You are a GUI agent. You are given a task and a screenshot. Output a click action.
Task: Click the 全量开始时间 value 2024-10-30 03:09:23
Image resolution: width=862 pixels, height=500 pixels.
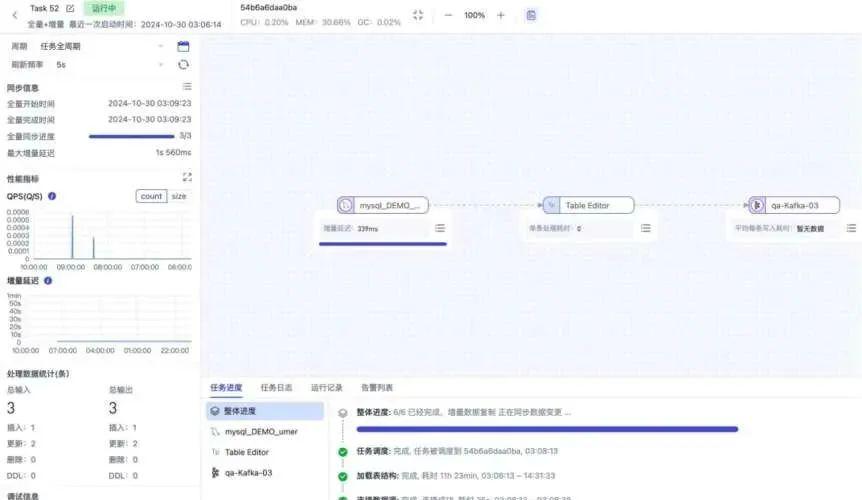click(x=150, y=103)
